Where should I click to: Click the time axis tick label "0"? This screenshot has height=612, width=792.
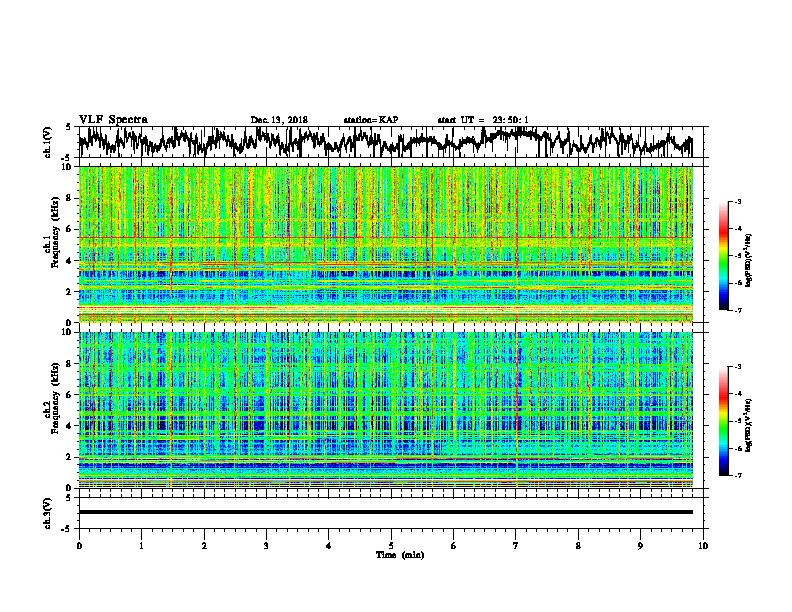pos(79,546)
